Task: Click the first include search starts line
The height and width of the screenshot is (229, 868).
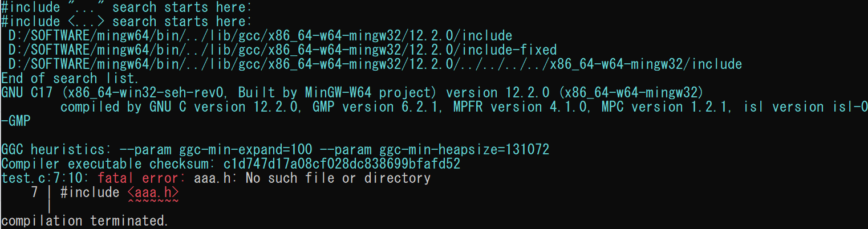Action: [126, 7]
